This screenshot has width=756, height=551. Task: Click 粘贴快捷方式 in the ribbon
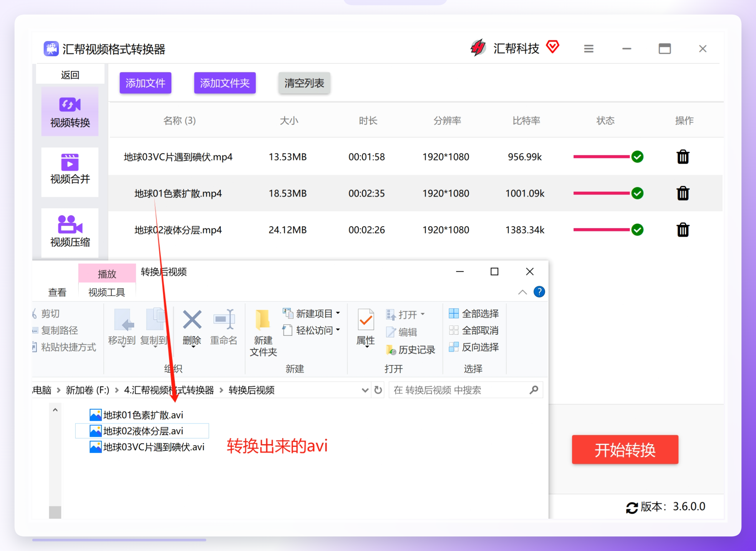(65, 347)
